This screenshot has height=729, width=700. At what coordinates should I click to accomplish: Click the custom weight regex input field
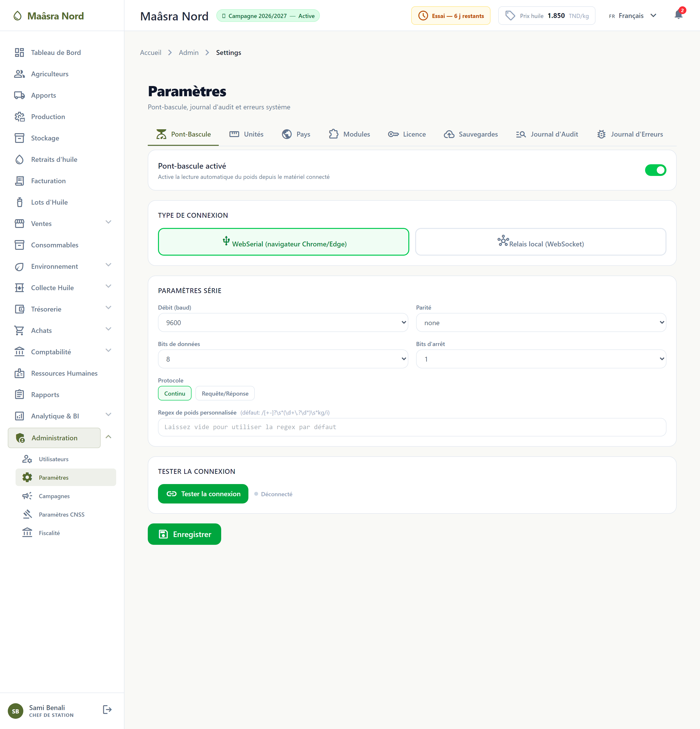pos(412,427)
